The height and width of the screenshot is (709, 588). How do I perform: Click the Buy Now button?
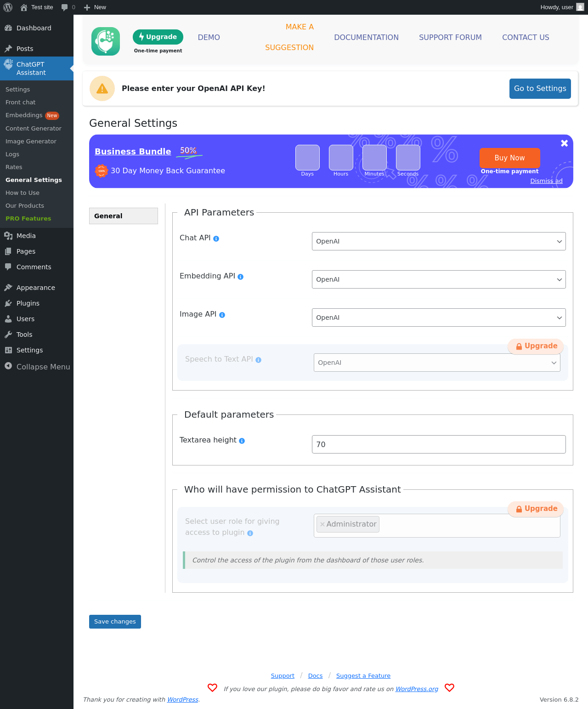point(510,158)
